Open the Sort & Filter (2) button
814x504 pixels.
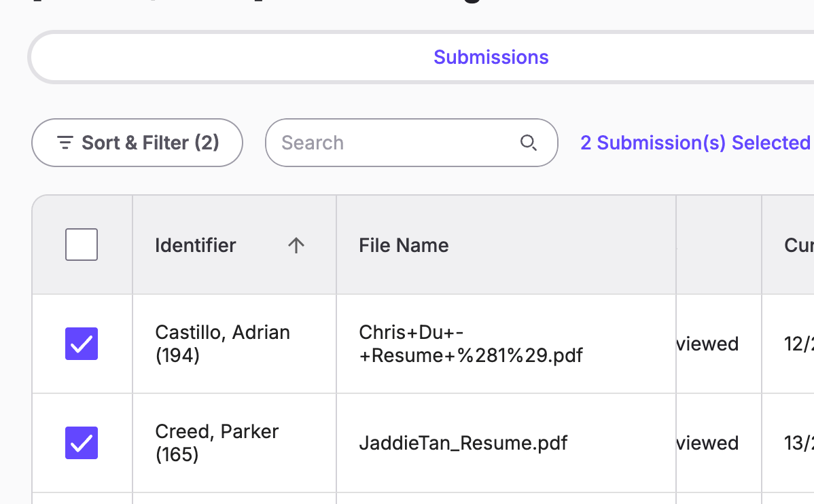tap(137, 143)
